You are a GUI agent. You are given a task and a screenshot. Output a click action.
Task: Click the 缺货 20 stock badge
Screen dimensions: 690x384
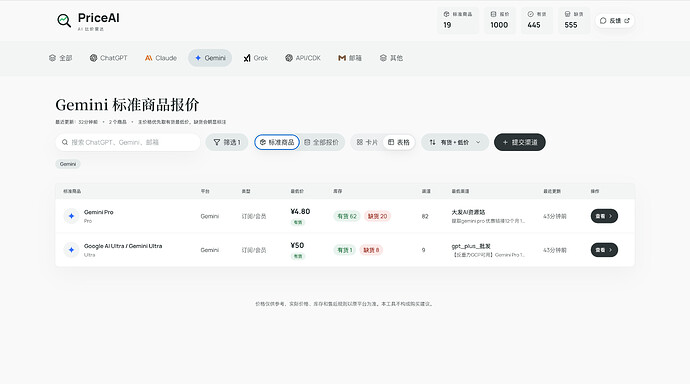(378, 216)
